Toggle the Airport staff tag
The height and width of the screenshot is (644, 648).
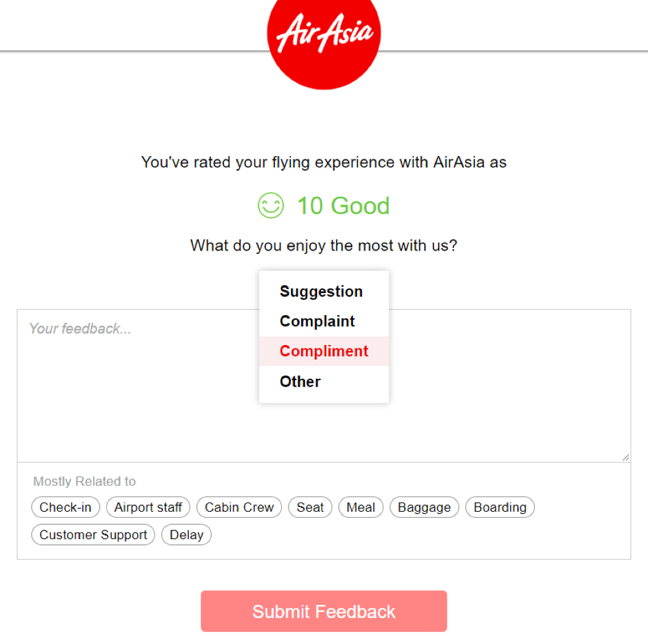148,507
